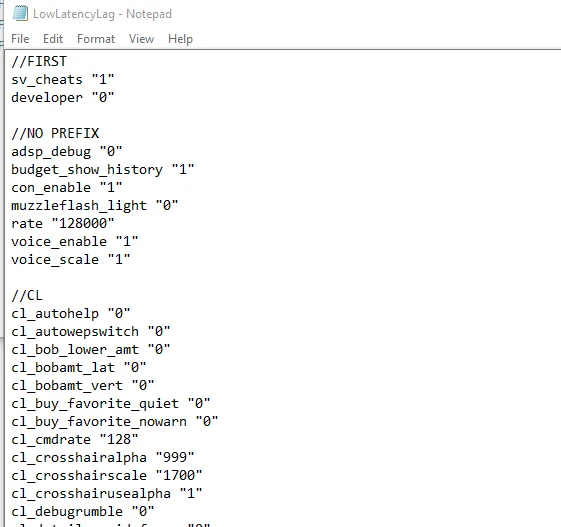
Task: Click the //FIRST comment line
Action: tap(39, 62)
